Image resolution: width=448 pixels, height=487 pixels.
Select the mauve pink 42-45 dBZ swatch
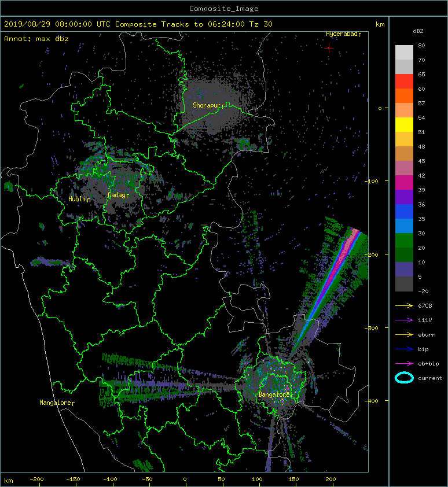coord(404,168)
